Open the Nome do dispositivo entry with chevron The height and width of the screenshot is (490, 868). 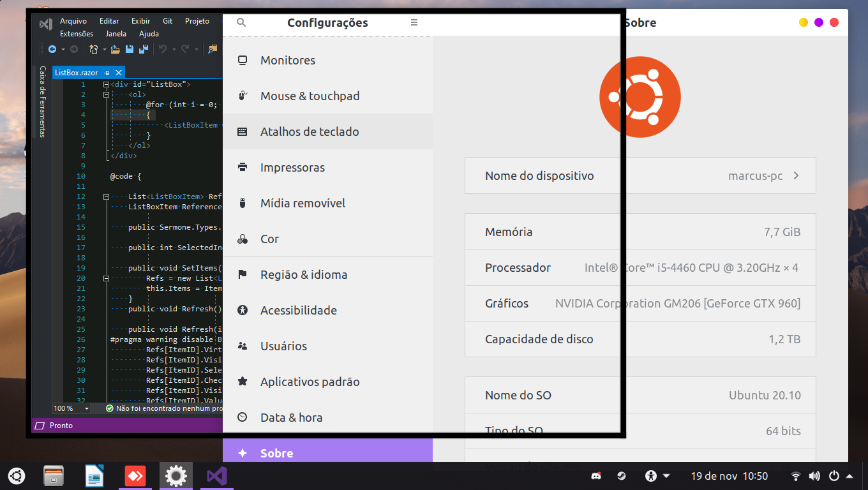[640, 175]
